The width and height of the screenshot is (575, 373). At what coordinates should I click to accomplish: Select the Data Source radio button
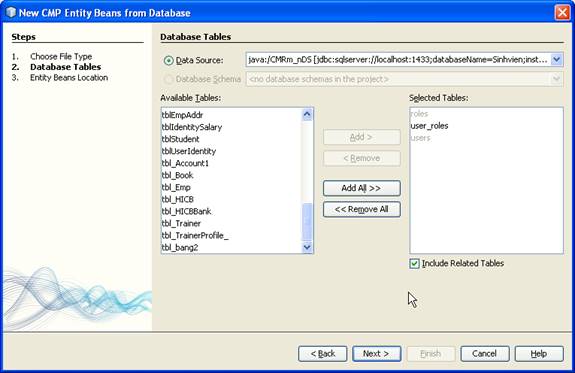click(x=168, y=61)
